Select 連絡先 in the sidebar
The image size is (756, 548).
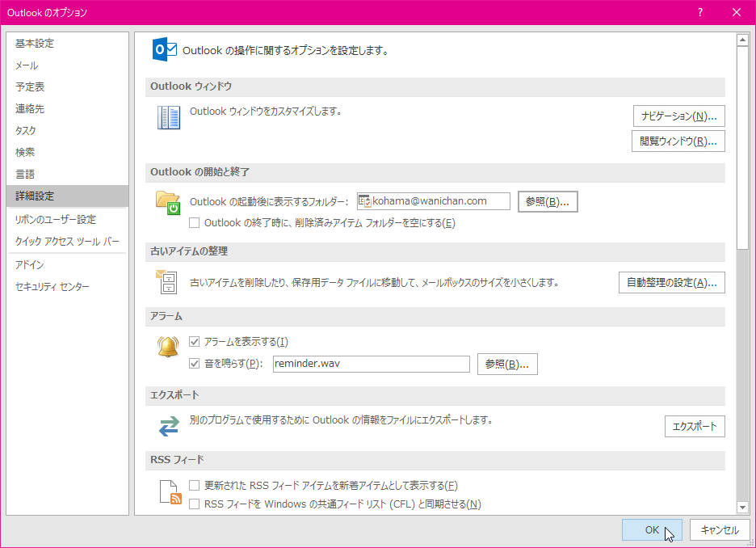point(68,108)
